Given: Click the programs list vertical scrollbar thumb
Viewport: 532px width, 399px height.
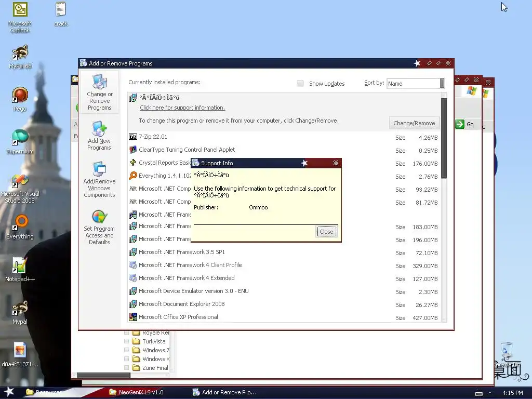Looking at the screenshot, I should pos(444,138).
